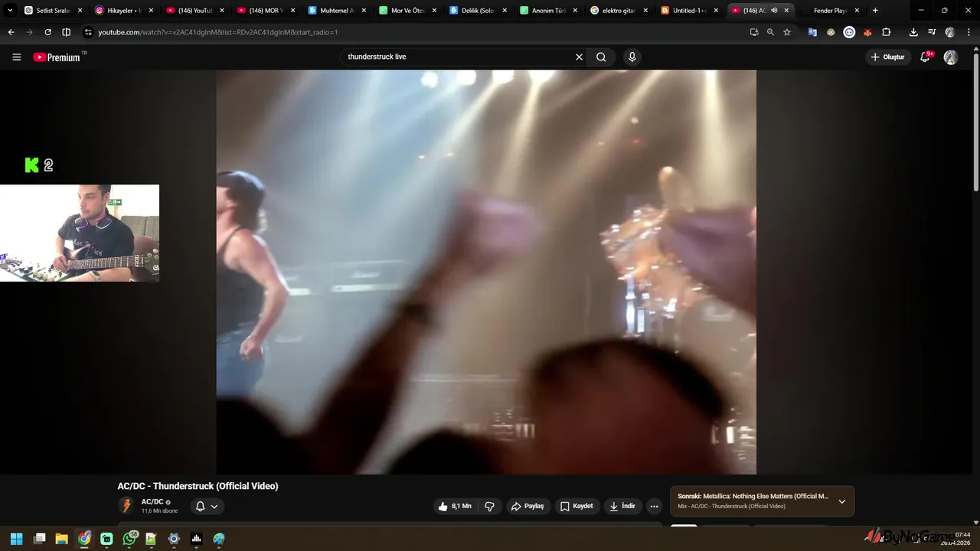Open the round purple face extension
The width and height of the screenshot is (980, 551).
[849, 32]
